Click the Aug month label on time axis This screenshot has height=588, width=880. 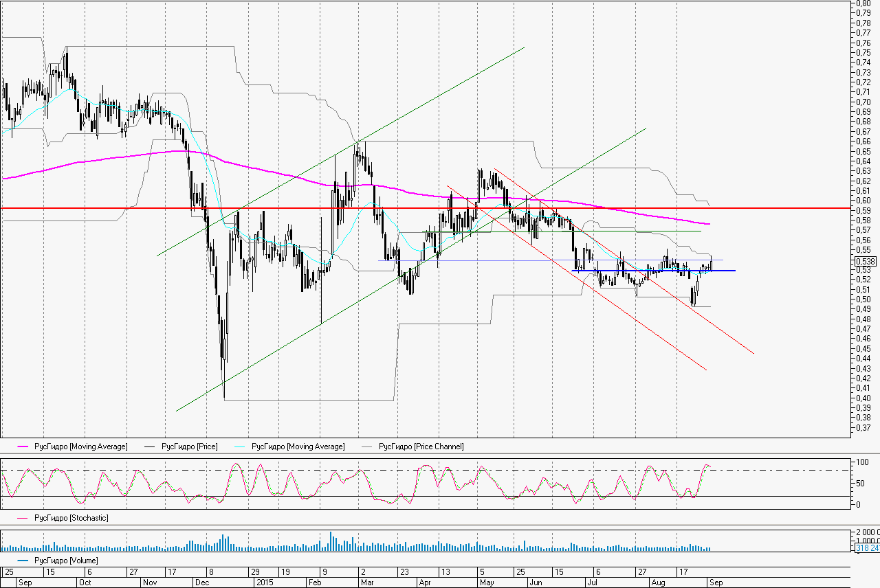tap(657, 582)
